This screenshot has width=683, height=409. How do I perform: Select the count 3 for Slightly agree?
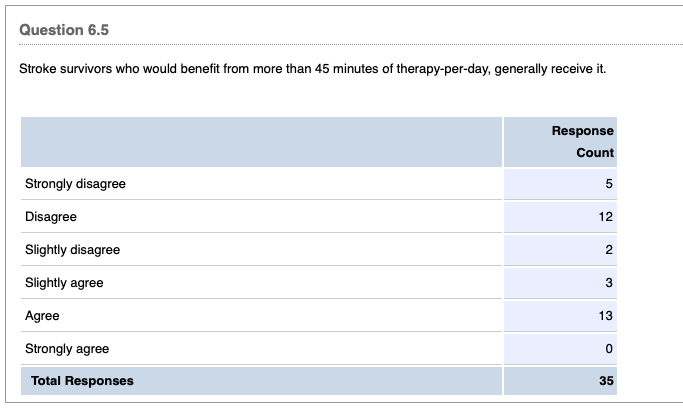[608, 283]
